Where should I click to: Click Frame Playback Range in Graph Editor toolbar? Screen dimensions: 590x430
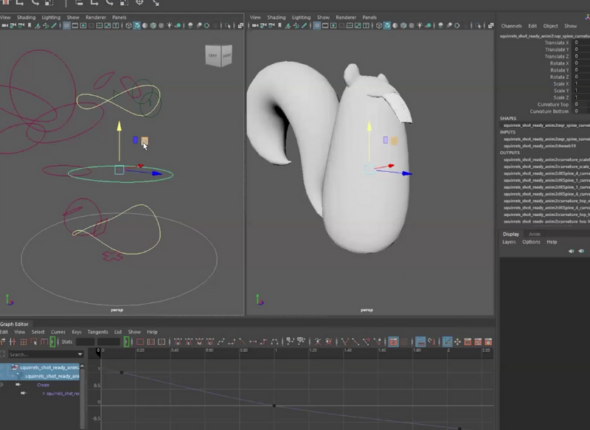pos(151,342)
